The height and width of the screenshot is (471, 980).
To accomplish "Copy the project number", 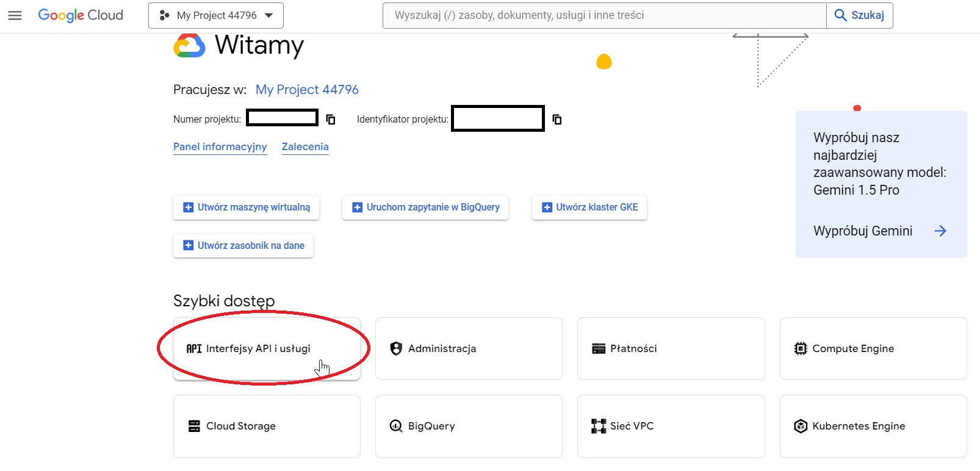I will 331,119.
